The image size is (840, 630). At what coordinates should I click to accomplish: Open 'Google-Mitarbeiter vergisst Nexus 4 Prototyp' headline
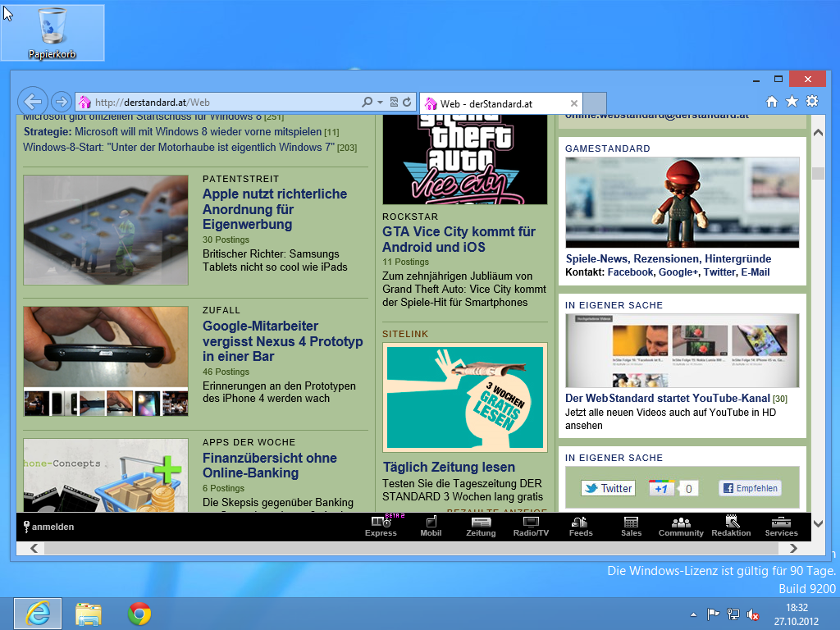coord(283,341)
